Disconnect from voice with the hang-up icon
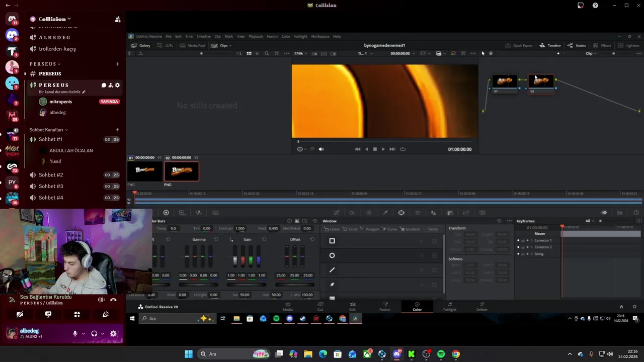Viewport: 644px width, 362px height. pyautogui.click(x=113, y=300)
